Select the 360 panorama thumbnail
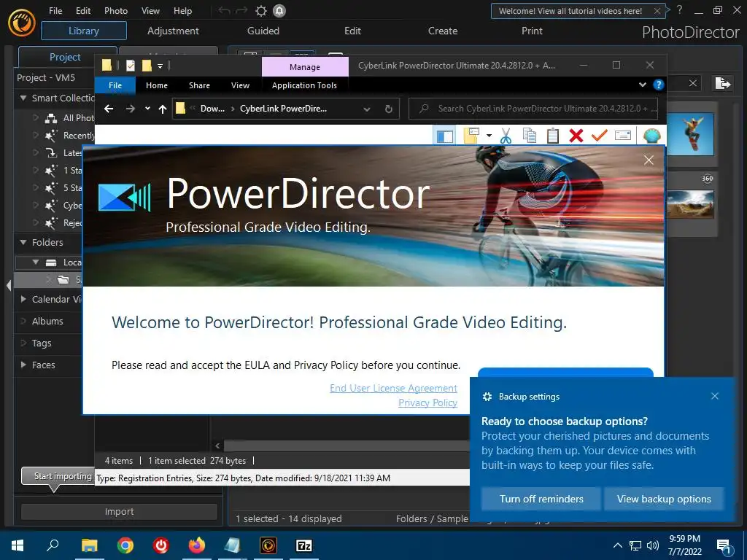 pyautogui.click(x=690, y=204)
